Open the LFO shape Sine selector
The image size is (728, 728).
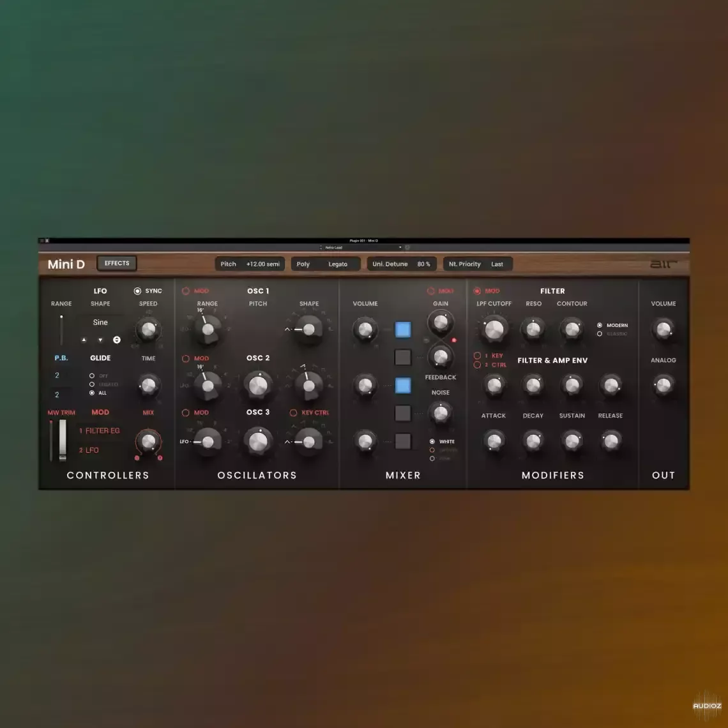pyautogui.click(x=100, y=322)
